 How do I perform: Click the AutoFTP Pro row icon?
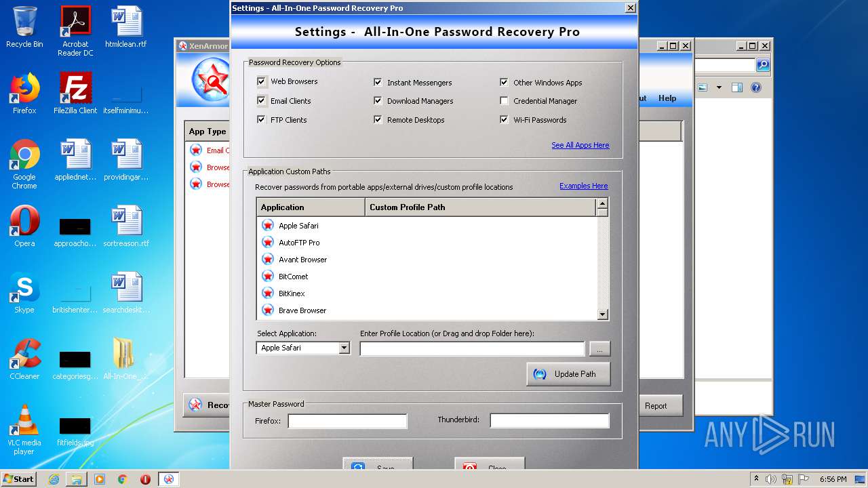268,242
